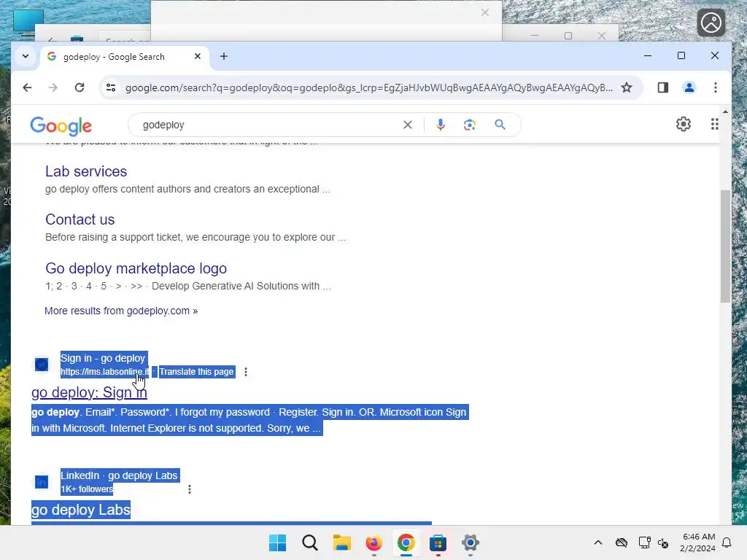Image resolution: width=747 pixels, height=560 pixels.
Task: Search by image with Google Lens
Action: point(469,125)
